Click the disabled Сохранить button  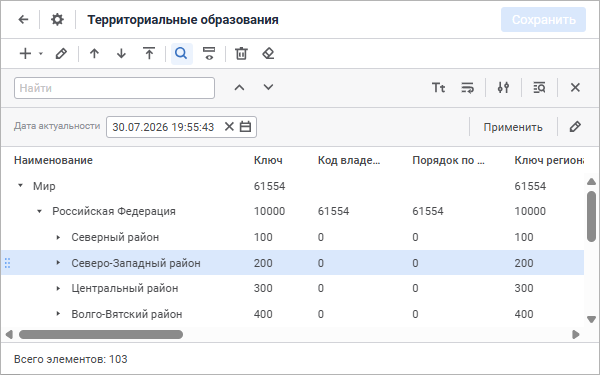[543, 20]
